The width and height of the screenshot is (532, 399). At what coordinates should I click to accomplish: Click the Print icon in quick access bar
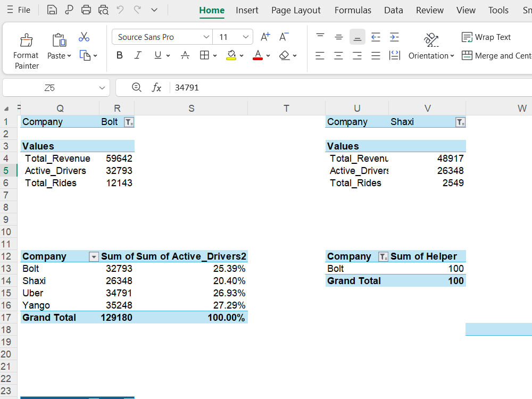(x=86, y=10)
